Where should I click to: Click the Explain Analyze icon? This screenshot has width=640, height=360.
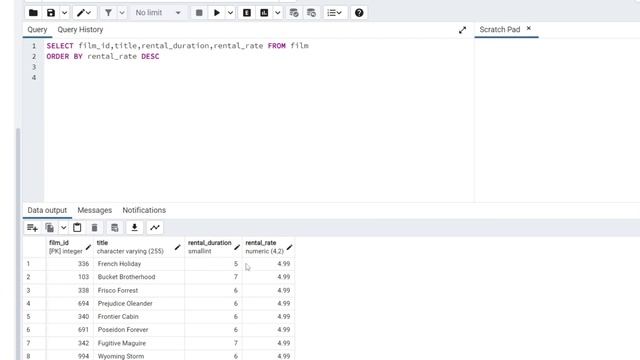264,13
